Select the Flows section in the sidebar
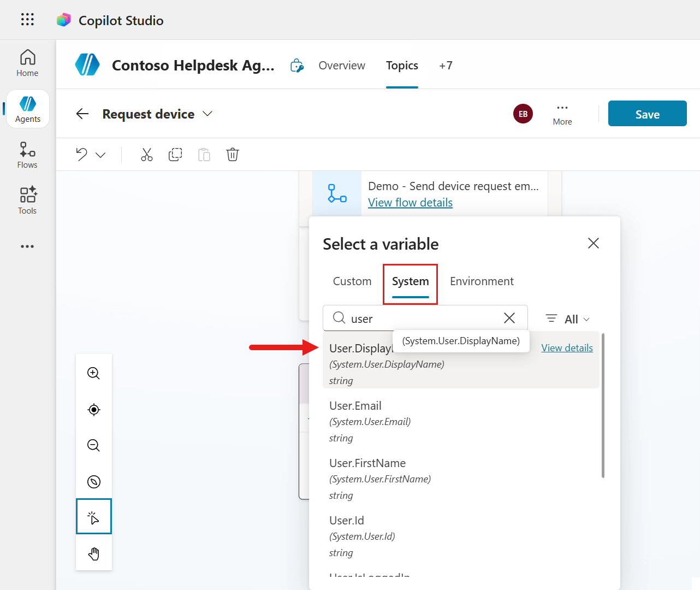 pyautogui.click(x=27, y=155)
